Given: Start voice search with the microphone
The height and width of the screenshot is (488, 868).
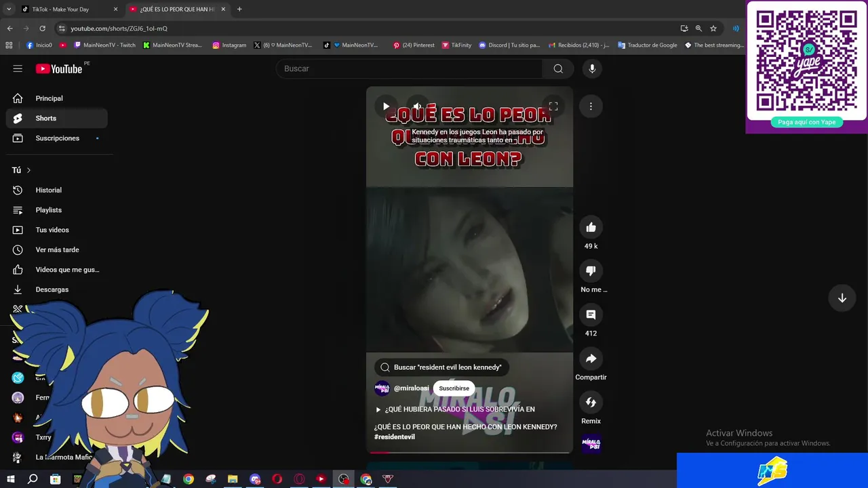Looking at the screenshot, I should 592,68.
